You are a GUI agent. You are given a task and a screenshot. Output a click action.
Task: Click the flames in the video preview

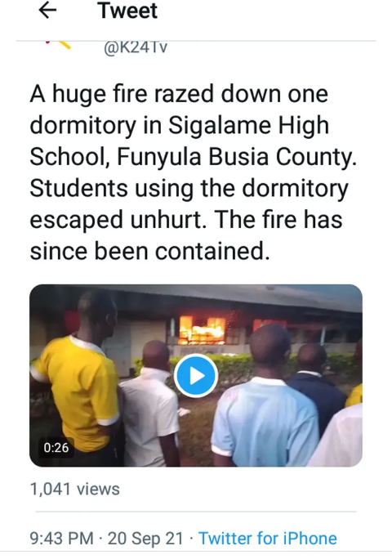tap(202, 330)
